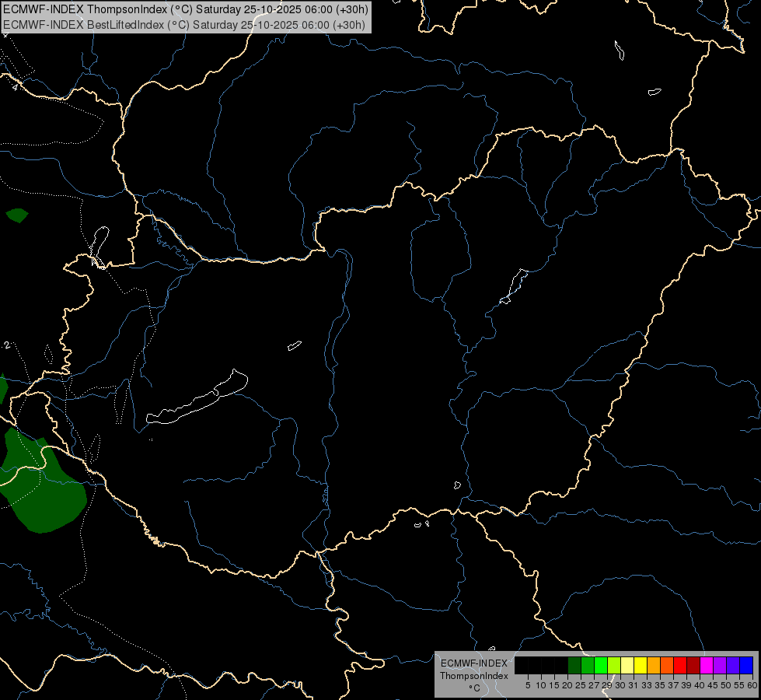Pick the red 37-39 legend swatch
761x700 pixels.
point(680,666)
